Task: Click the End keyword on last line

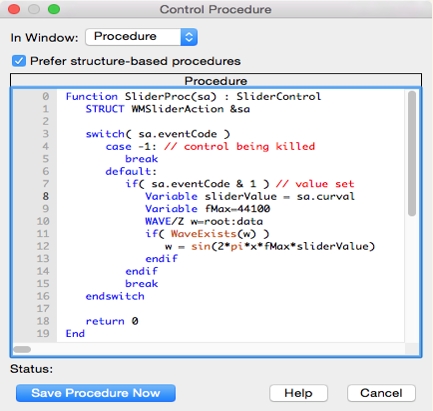Action: coord(75,333)
